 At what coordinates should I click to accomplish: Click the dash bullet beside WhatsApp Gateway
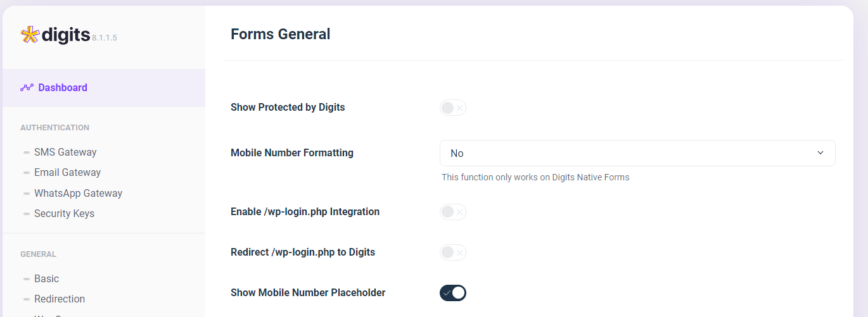pos(27,194)
